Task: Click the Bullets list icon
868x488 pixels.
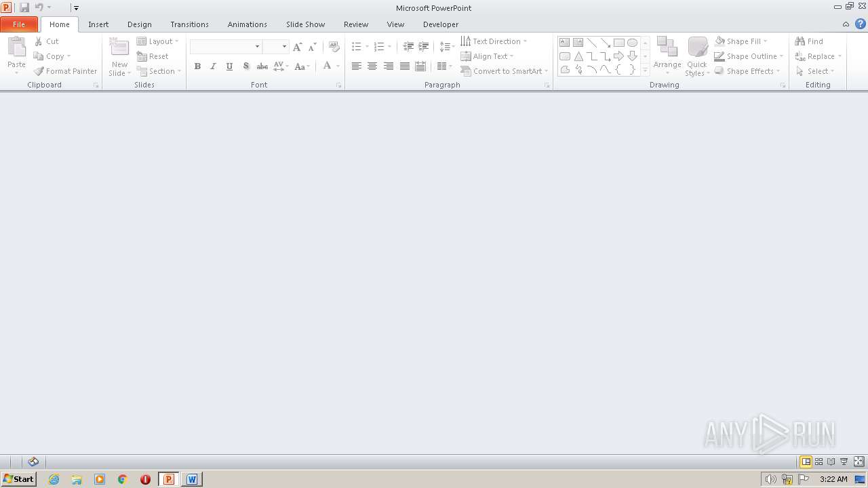Action: 356,47
